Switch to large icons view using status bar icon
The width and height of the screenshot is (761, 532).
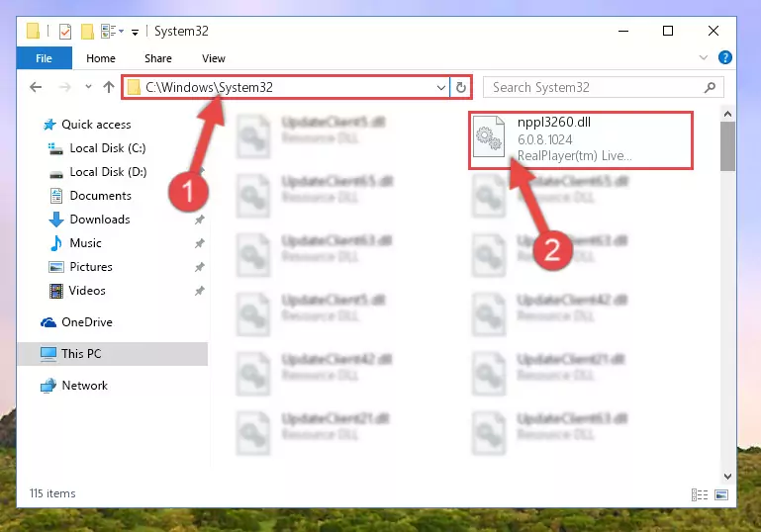pos(721,495)
